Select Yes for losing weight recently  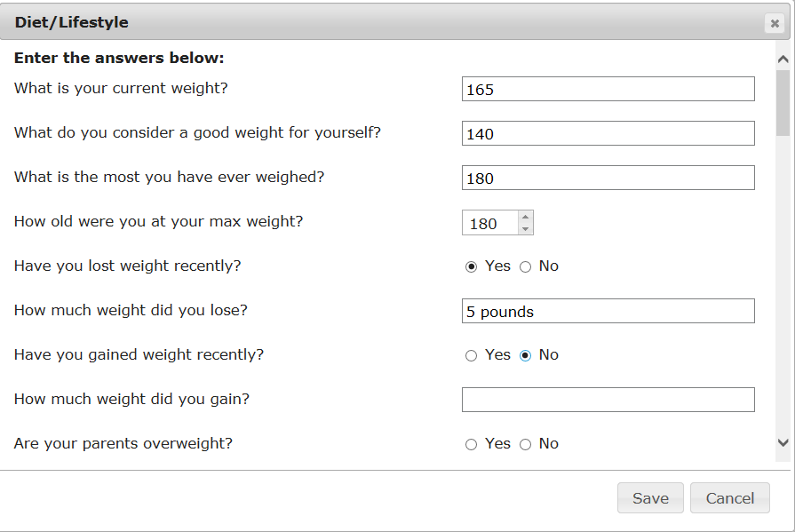click(x=471, y=266)
